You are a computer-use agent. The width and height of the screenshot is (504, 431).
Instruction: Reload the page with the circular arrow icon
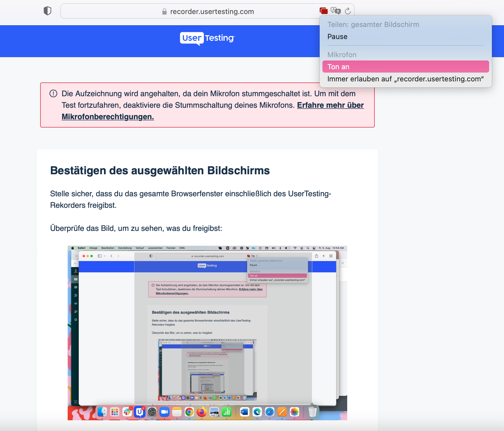coord(348,11)
